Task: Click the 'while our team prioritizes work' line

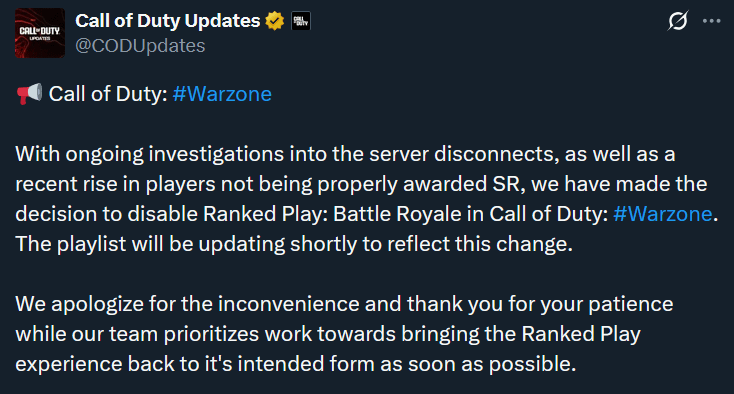Action: [x=328, y=334]
